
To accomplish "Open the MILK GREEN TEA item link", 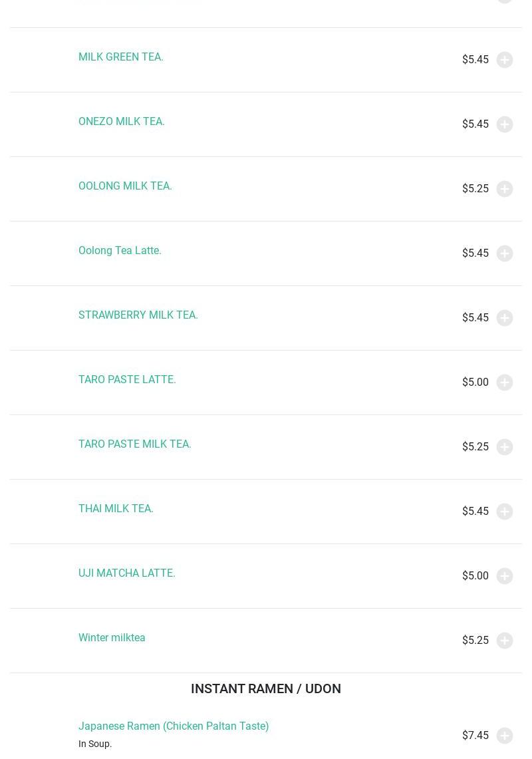I will coord(121,57).
